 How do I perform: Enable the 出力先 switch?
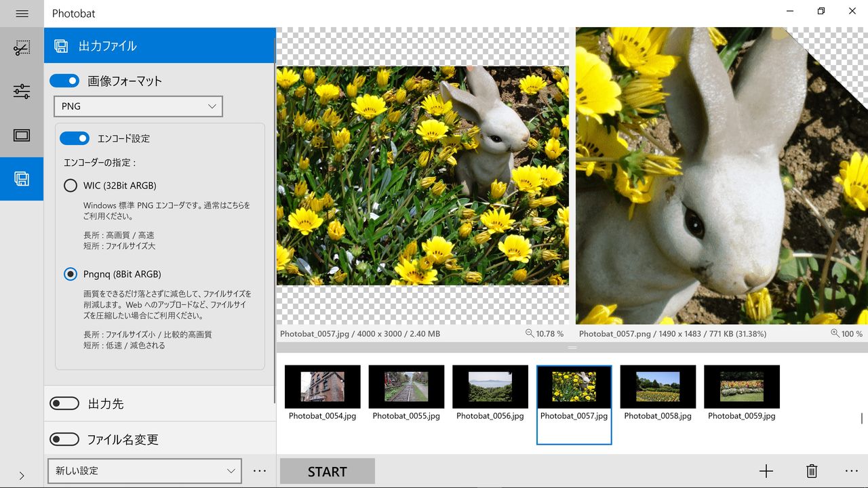tap(64, 404)
